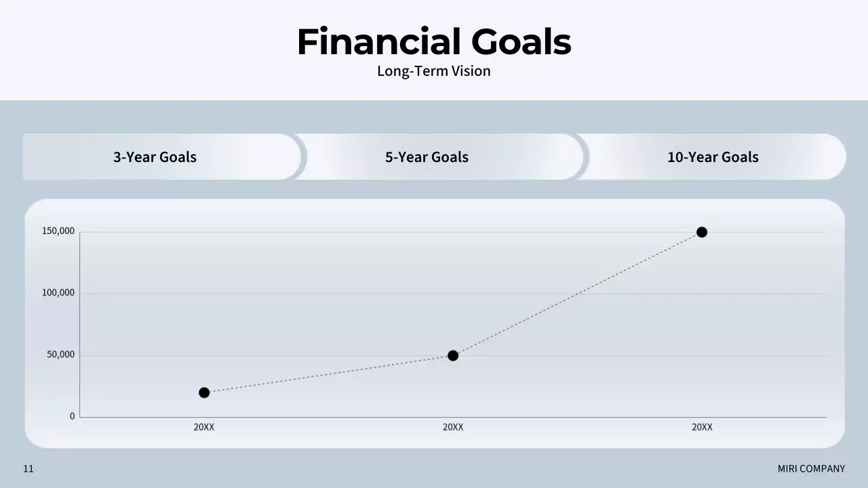Click the 20XX label below the 50,000 point

click(453, 427)
